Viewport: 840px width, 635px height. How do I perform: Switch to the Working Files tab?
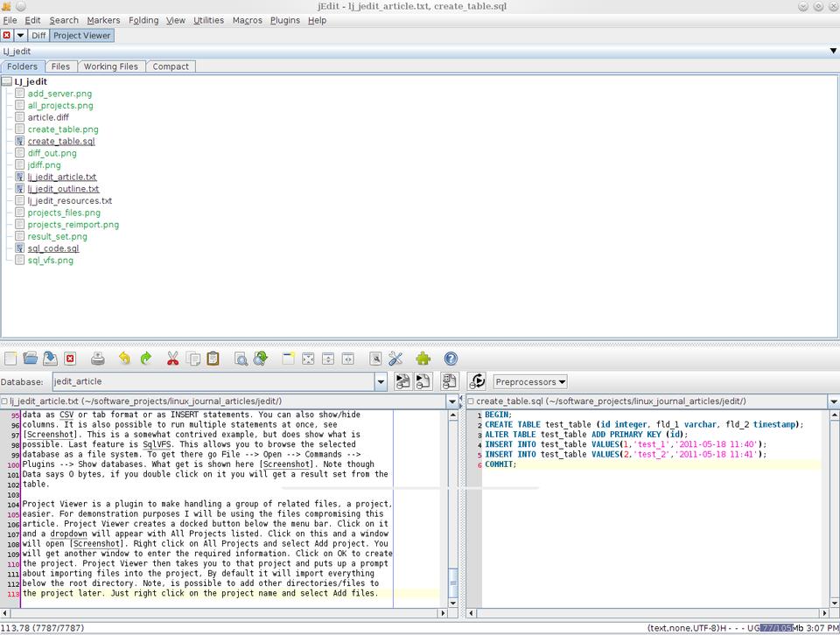click(x=110, y=66)
